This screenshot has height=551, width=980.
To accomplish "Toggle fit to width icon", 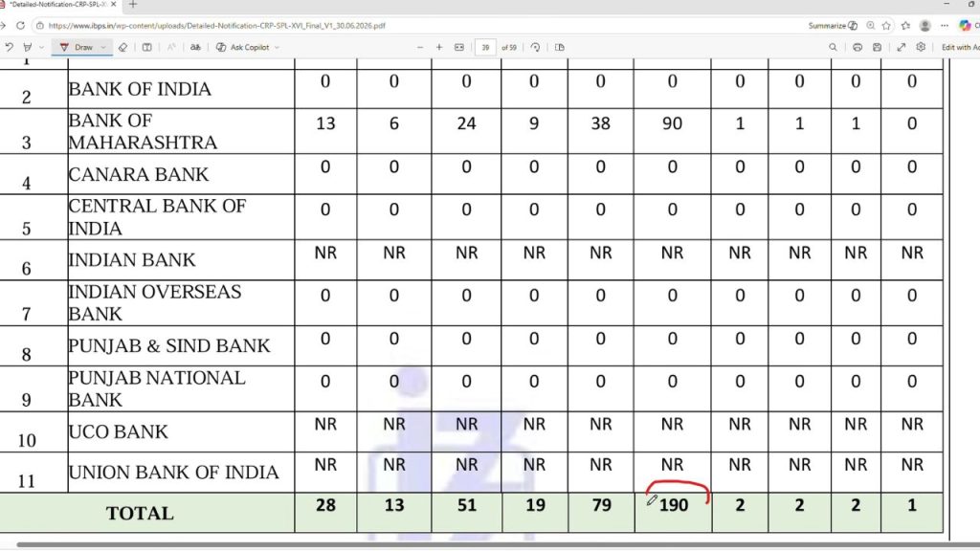I will pos(459,48).
